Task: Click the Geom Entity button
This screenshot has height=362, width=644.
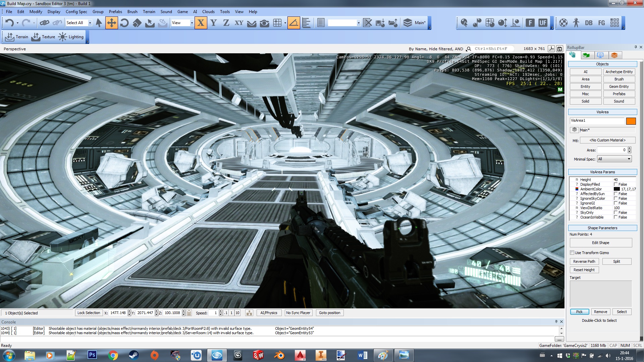Action: coord(619,86)
